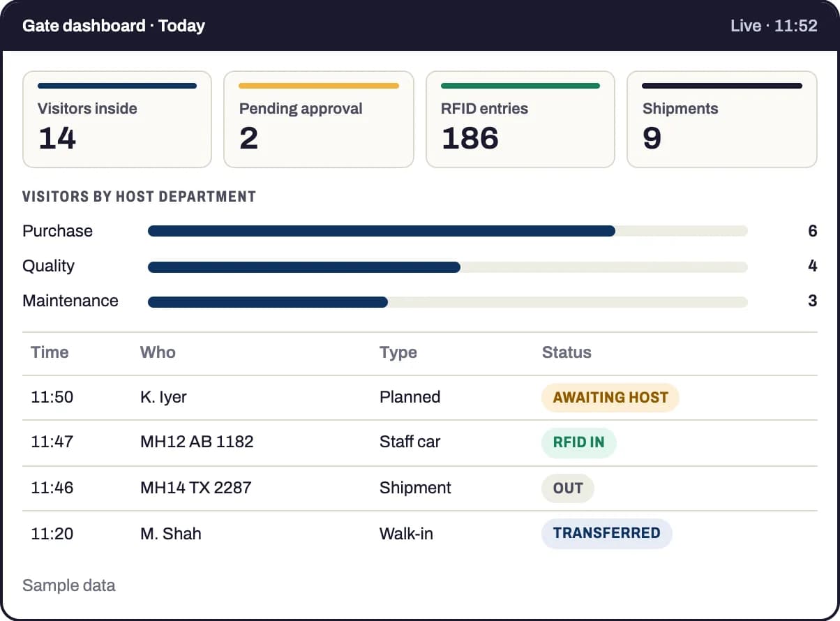Click the Pending approval value 2
This screenshot has height=621, width=840.
(x=249, y=138)
